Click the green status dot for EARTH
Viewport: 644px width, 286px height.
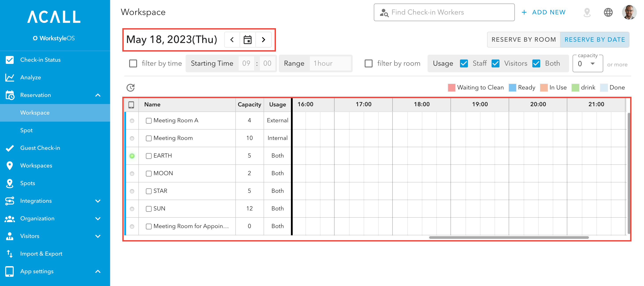(132, 156)
